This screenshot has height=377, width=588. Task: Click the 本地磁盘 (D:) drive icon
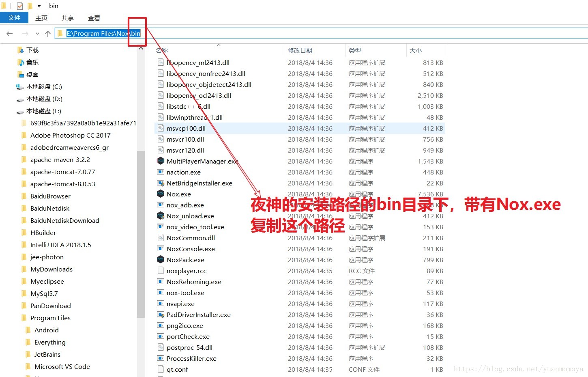[x=20, y=99]
